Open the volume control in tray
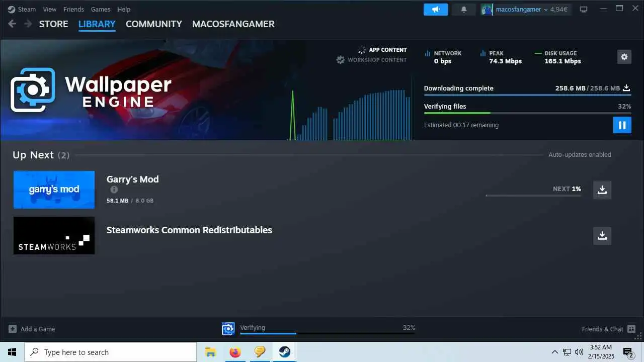The image size is (644, 362). click(x=579, y=352)
